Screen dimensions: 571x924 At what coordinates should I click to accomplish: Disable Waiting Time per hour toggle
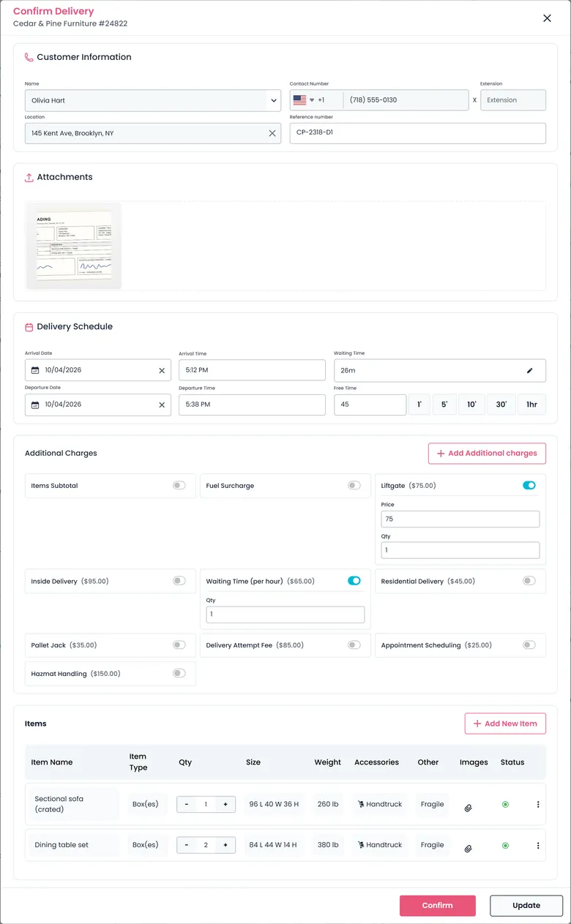coord(354,581)
